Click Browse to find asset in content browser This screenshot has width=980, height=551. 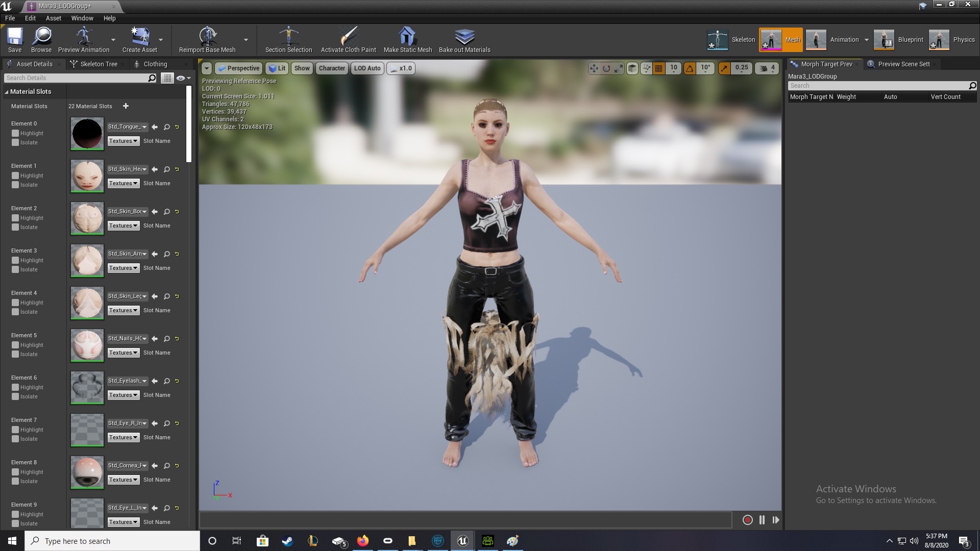pos(41,40)
